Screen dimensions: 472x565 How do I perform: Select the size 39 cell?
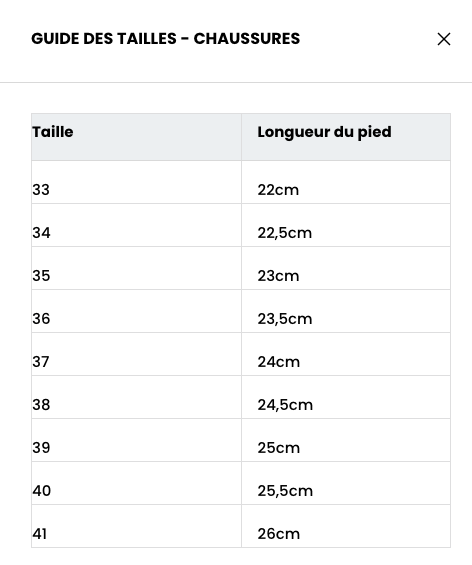[136, 440]
